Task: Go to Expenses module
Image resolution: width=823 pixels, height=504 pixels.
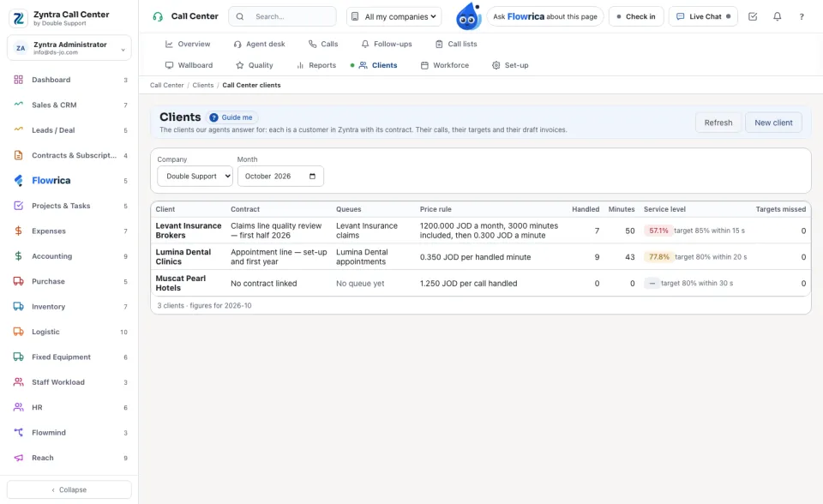Action: tap(69, 231)
